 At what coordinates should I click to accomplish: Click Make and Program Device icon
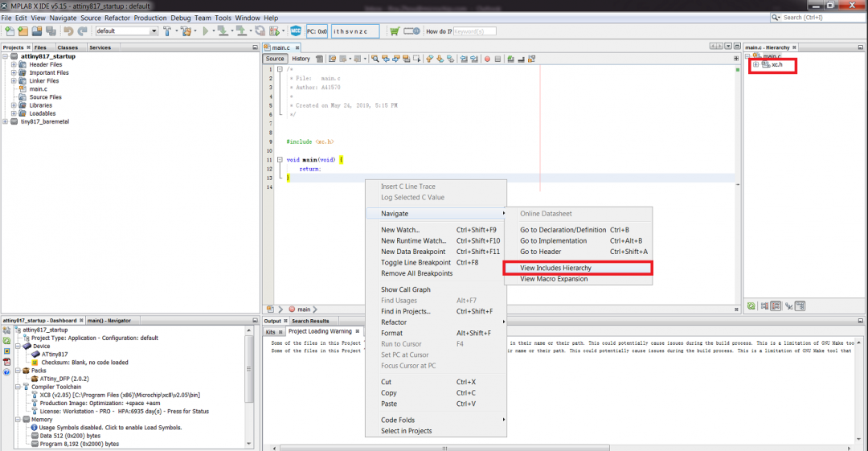point(223,31)
